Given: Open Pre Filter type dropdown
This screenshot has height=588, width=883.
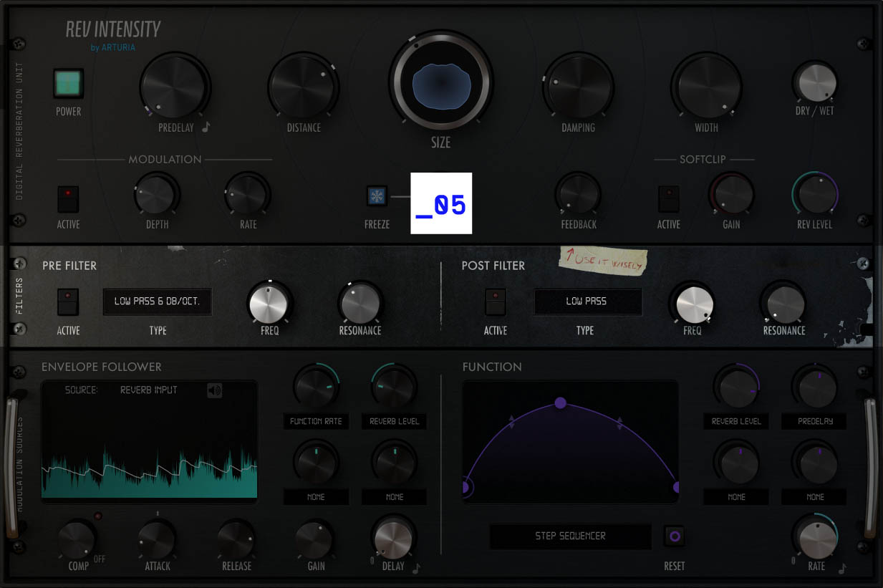Looking at the screenshot, I should (x=158, y=302).
